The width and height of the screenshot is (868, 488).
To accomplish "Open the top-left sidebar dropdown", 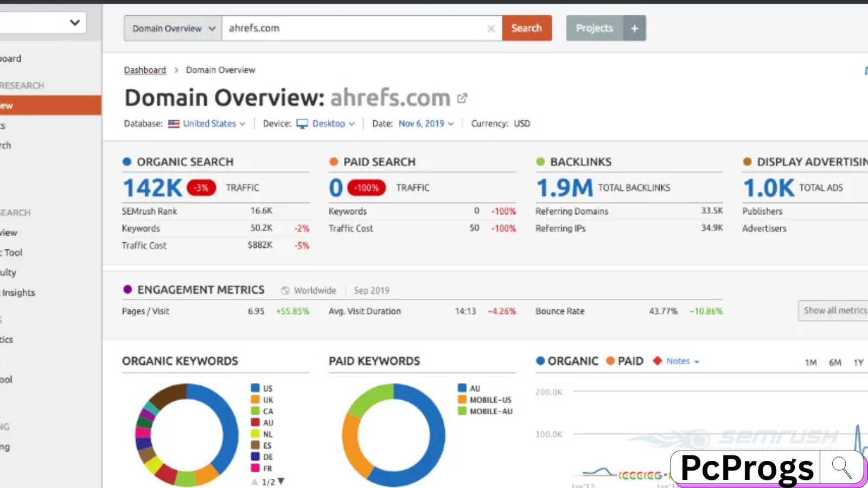I will [x=42, y=23].
